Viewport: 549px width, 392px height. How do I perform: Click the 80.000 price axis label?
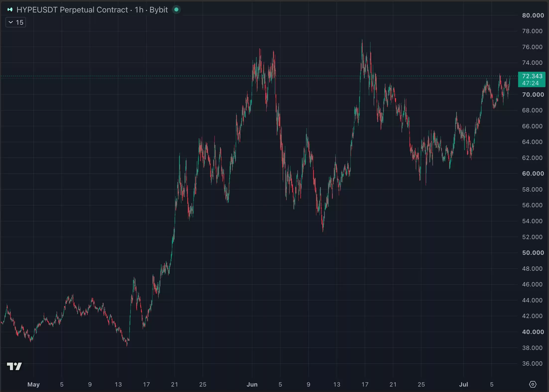[533, 15]
